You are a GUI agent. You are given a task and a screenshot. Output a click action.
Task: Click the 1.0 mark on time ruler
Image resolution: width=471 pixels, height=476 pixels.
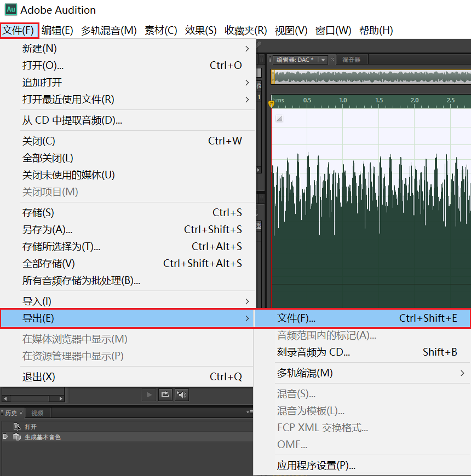[343, 100]
